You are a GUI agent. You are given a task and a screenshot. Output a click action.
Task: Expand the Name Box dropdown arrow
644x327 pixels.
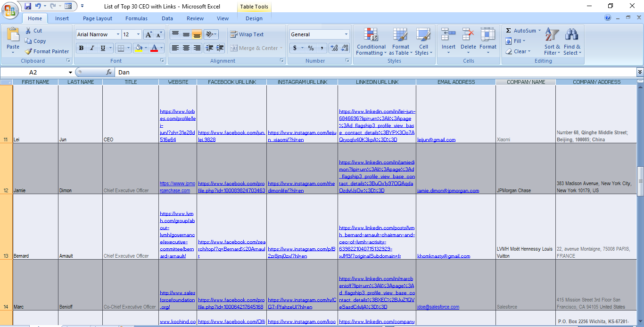pyautogui.click(x=70, y=73)
